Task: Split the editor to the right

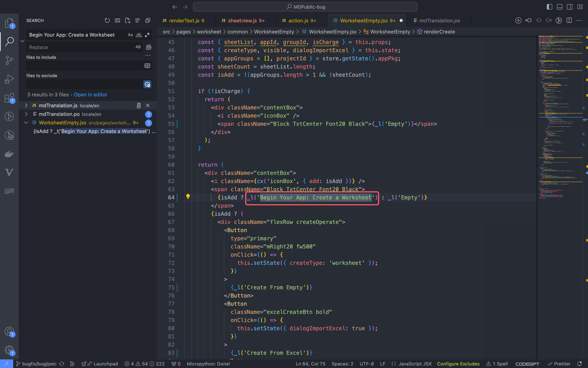Action: (x=569, y=20)
